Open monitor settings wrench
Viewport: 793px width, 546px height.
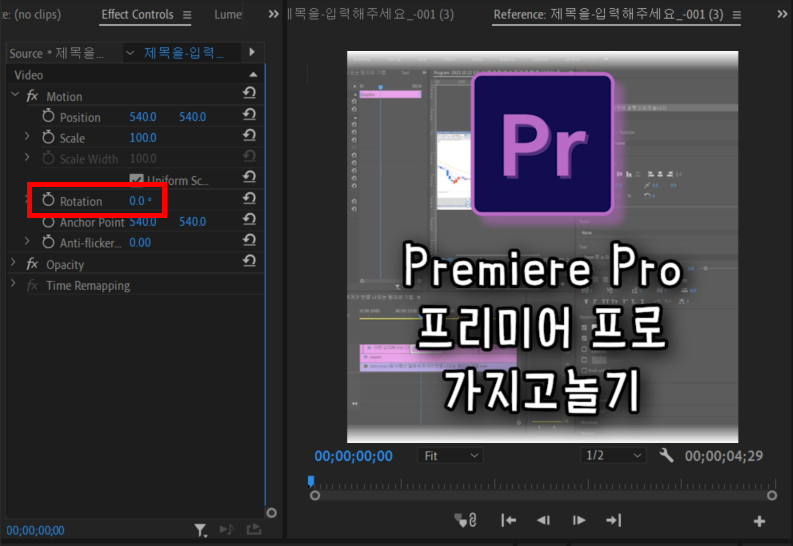pyautogui.click(x=667, y=456)
